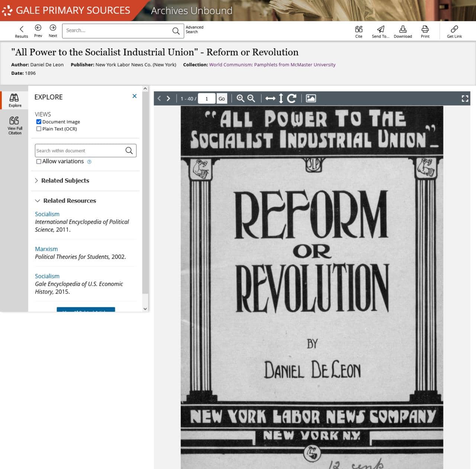Image resolution: width=476 pixels, height=469 pixels.
Task: Click the Explore panel scrollbar thumb
Action: [x=145, y=193]
